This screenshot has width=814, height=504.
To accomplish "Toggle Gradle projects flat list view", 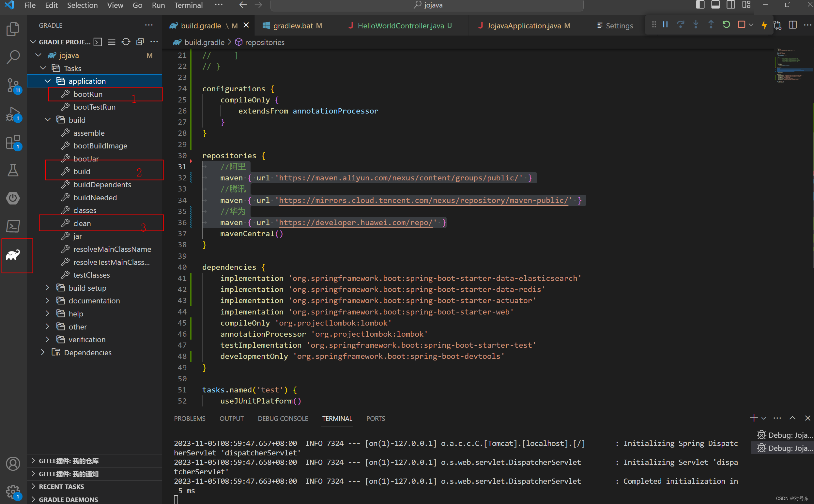I will tap(112, 42).
